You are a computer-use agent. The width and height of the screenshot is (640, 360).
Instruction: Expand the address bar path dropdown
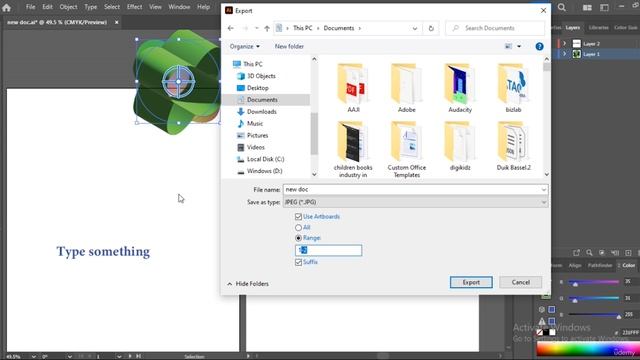tap(415, 28)
